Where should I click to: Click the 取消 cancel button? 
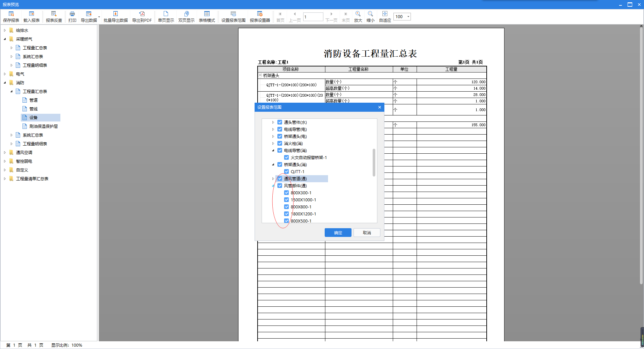pos(367,233)
